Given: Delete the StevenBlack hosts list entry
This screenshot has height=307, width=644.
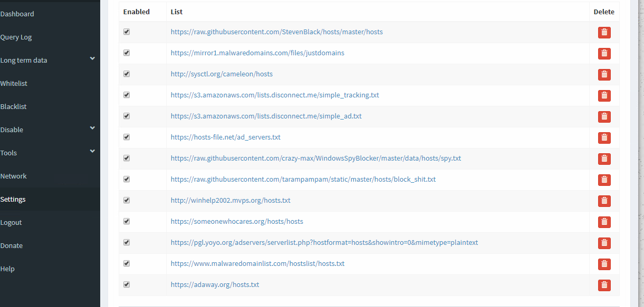Looking at the screenshot, I should (x=604, y=33).
